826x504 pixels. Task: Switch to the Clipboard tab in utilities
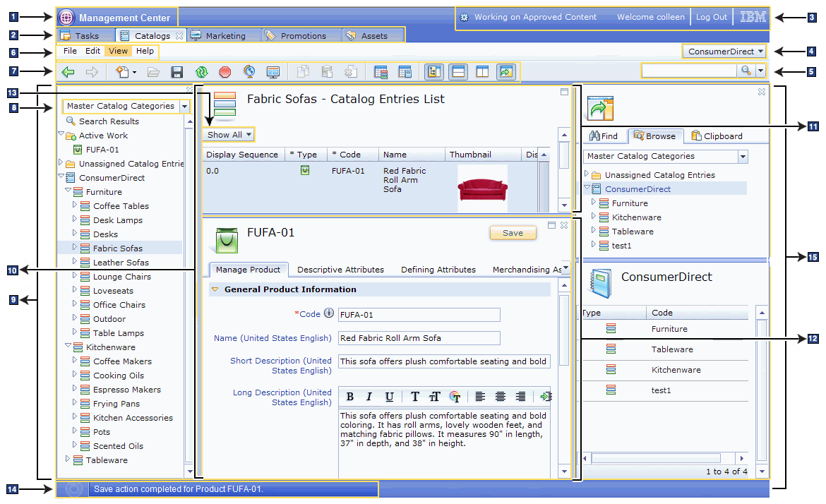(717, 136)
